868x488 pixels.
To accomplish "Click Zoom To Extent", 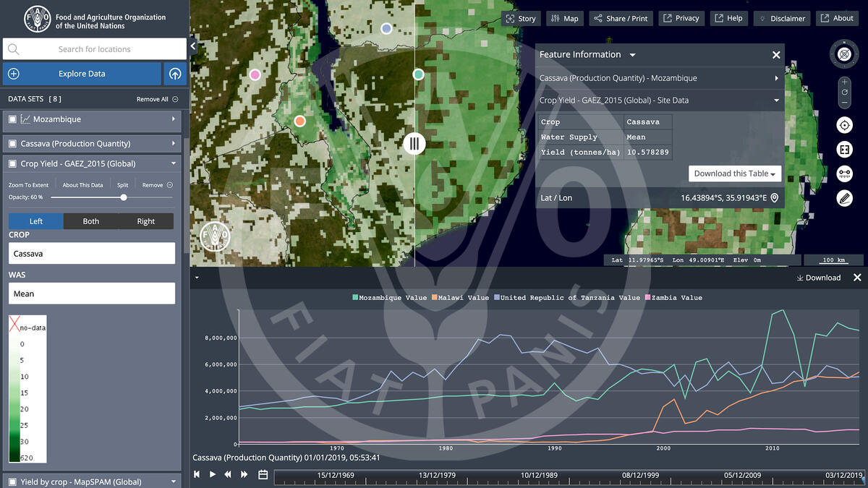I will coord(29,185).
